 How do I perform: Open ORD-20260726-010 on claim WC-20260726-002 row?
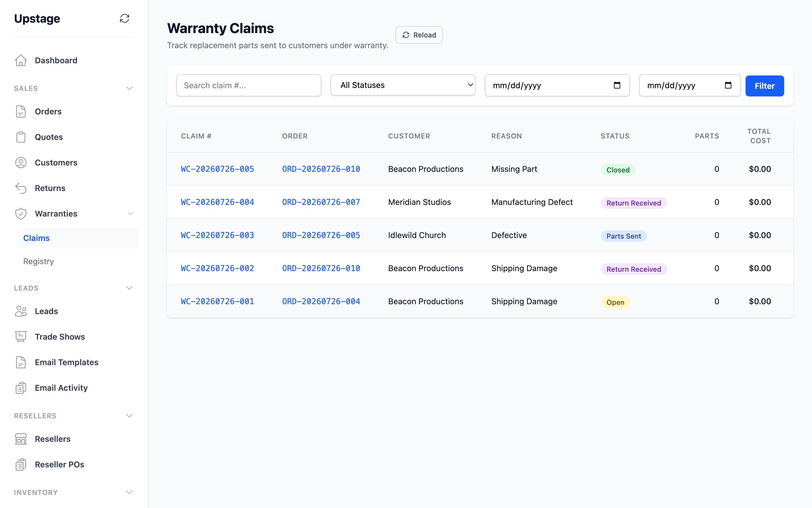click(x=321, y=268)
